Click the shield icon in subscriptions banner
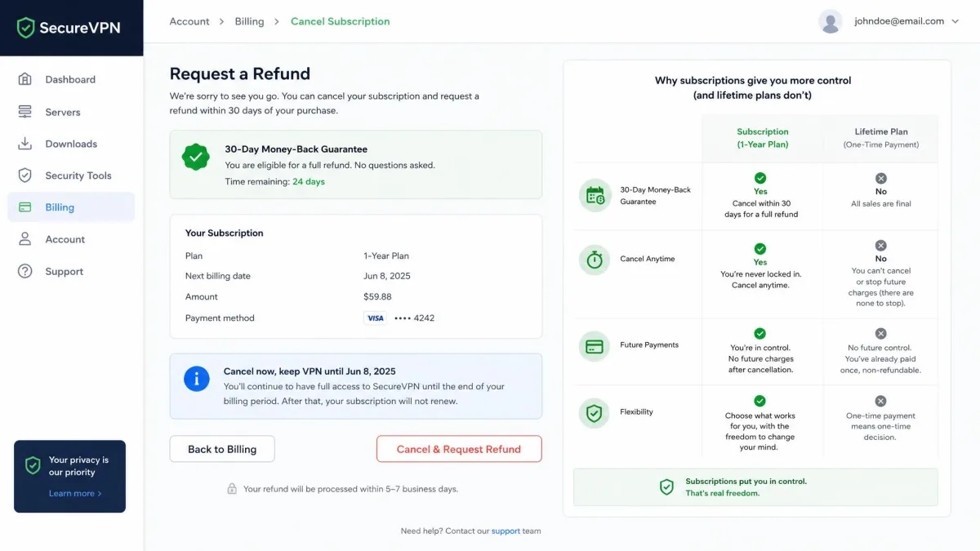This screenshot has width=980, height=551. 666,487
